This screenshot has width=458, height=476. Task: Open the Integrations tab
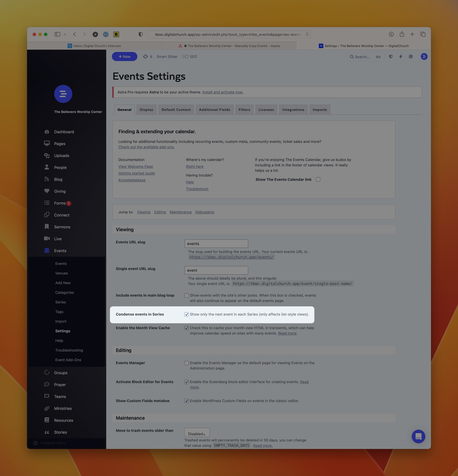(x=293, y=110)
